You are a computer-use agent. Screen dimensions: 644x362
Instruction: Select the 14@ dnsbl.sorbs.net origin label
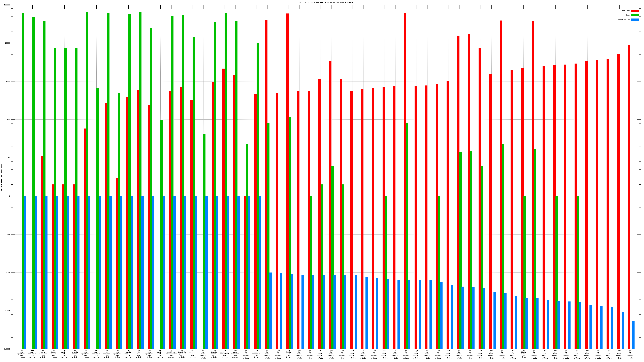point(193,354)
